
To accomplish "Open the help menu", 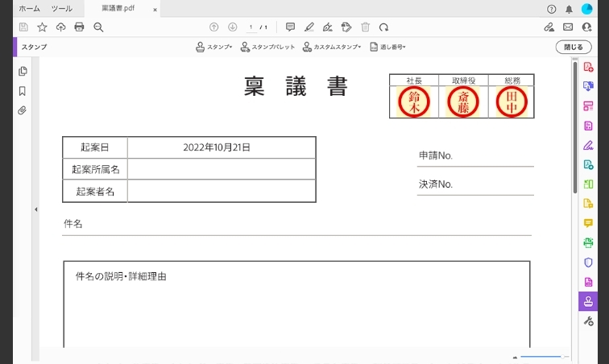I will coord(551,10).
